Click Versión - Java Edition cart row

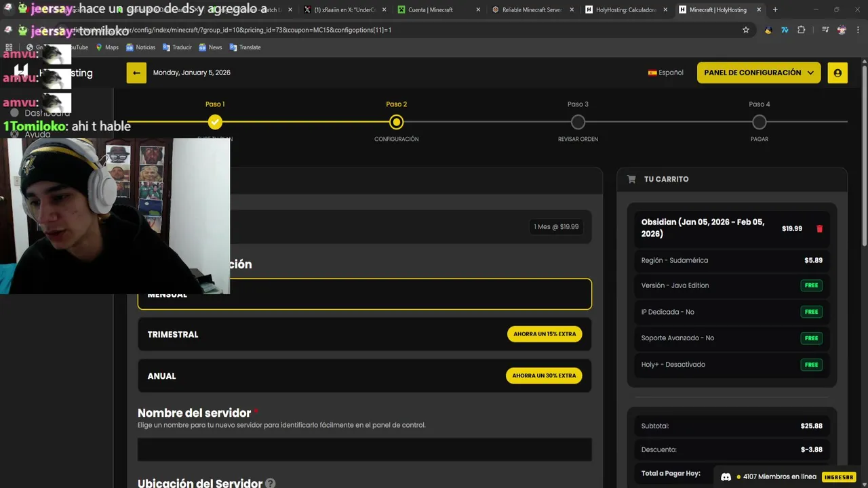point(732,285)
